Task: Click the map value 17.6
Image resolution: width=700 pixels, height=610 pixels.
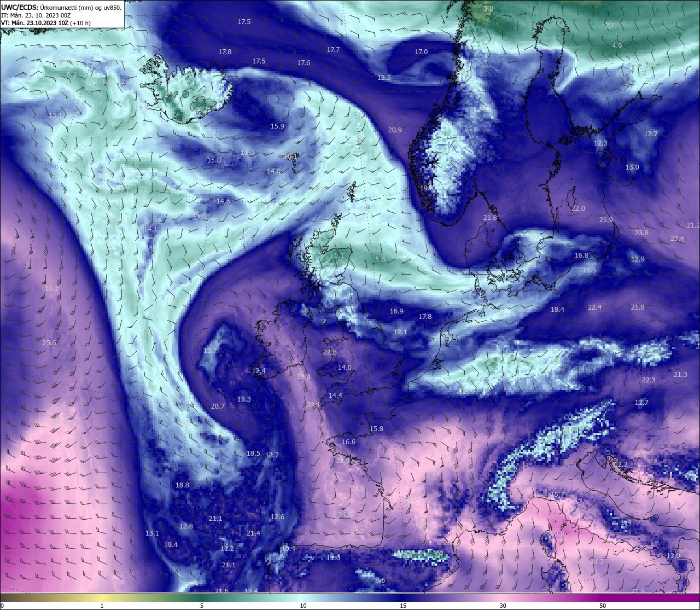Action: 304,63
